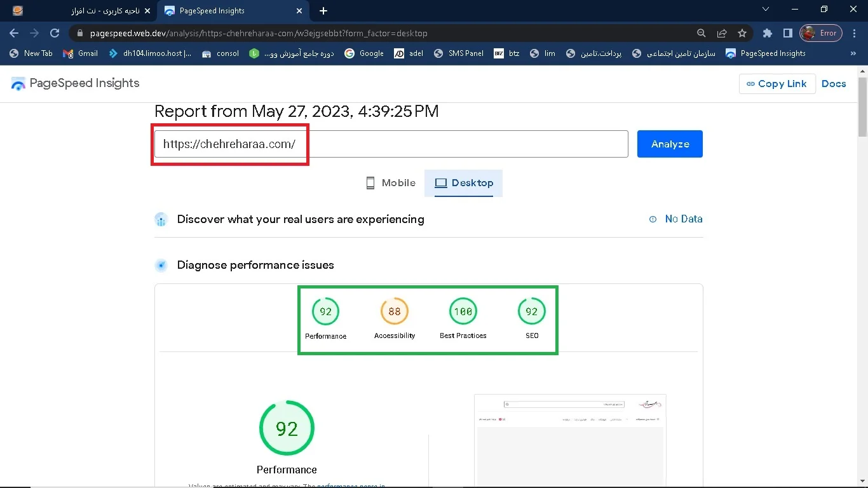
Task: Open the adel bookmark
Action: [x=409, y=53]
